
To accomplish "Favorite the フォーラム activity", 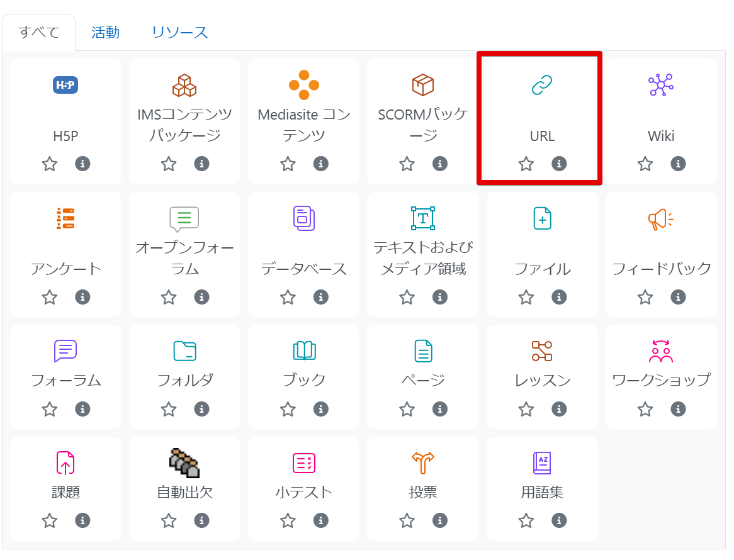I will click(49, 408).
